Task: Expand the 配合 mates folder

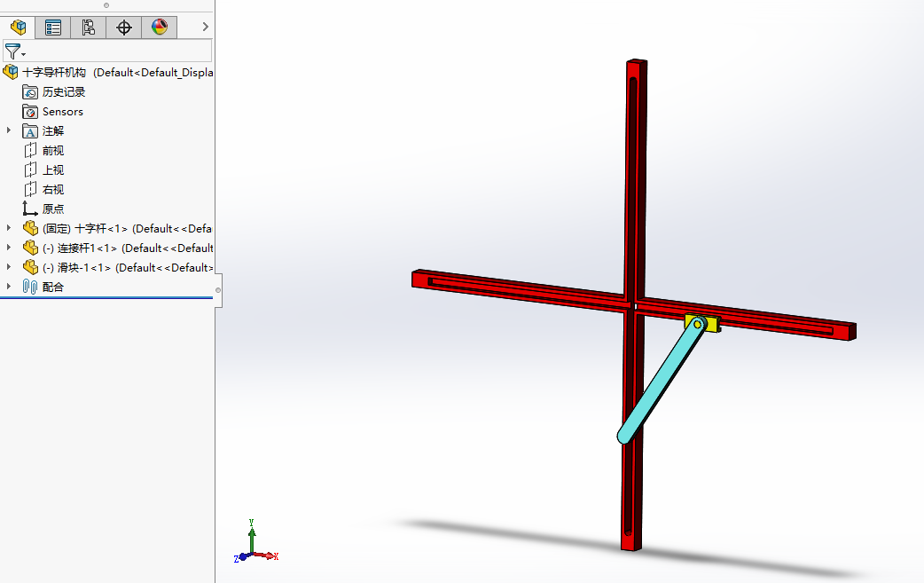Action: pos(8,286)
